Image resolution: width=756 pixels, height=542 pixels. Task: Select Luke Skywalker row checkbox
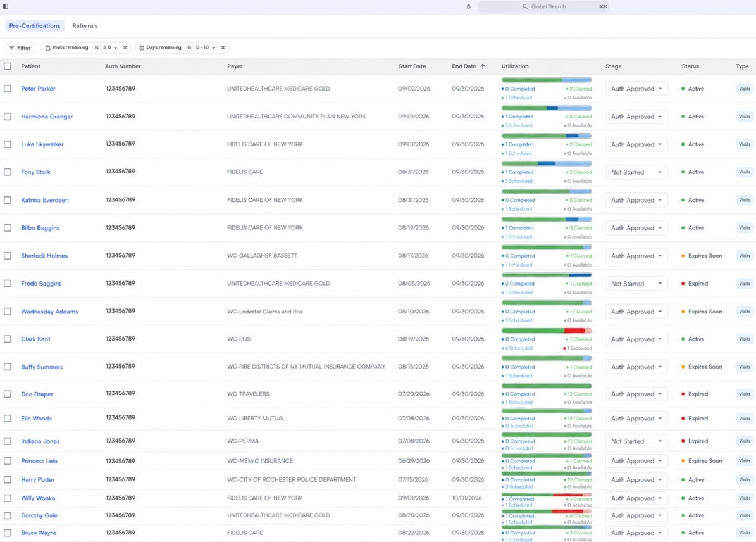coord(8,144)
